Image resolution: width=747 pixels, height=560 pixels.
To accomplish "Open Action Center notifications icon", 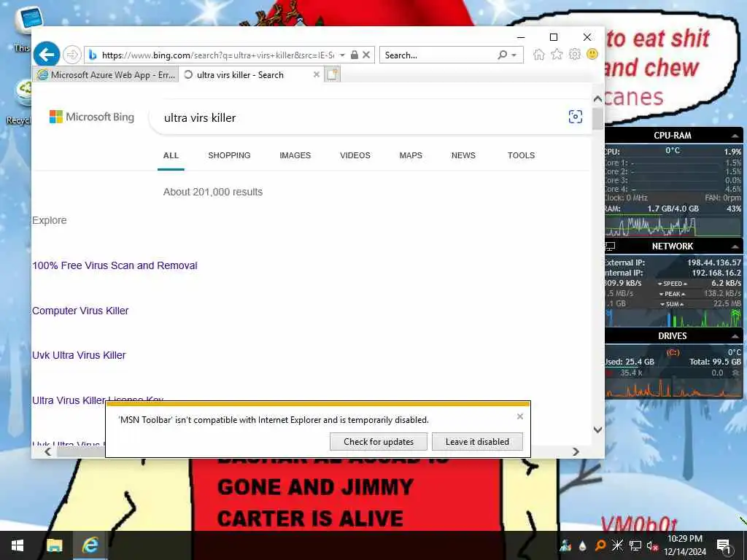I will pyautogui.click(x=724, y=545).
